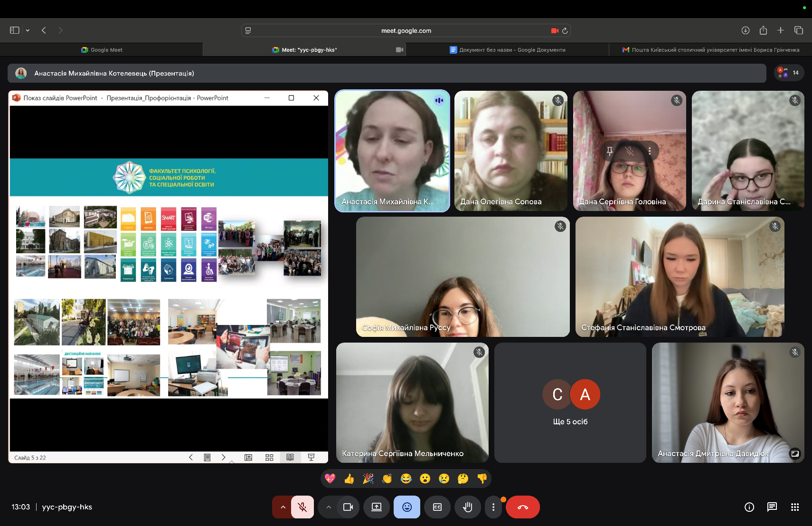
Task: Select Дана Олегівна Сопова video tile
Action: click(x=511, y=151)
